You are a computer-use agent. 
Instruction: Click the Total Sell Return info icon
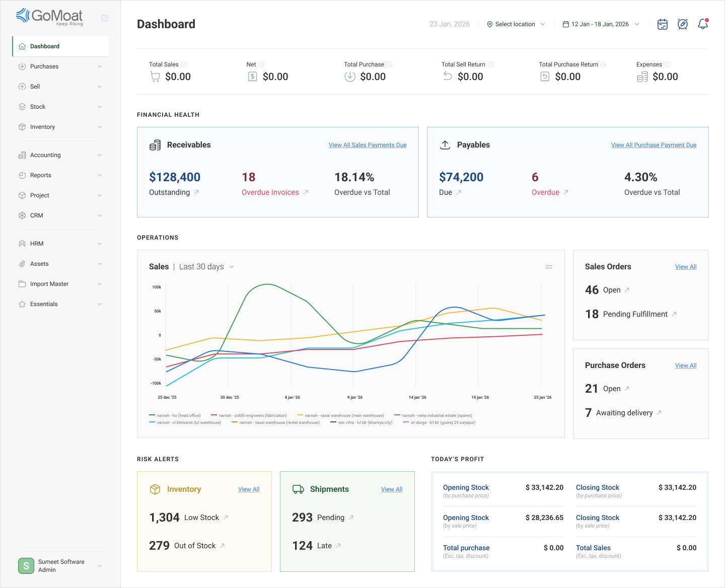pyautogui.click(x=491, y=64)
